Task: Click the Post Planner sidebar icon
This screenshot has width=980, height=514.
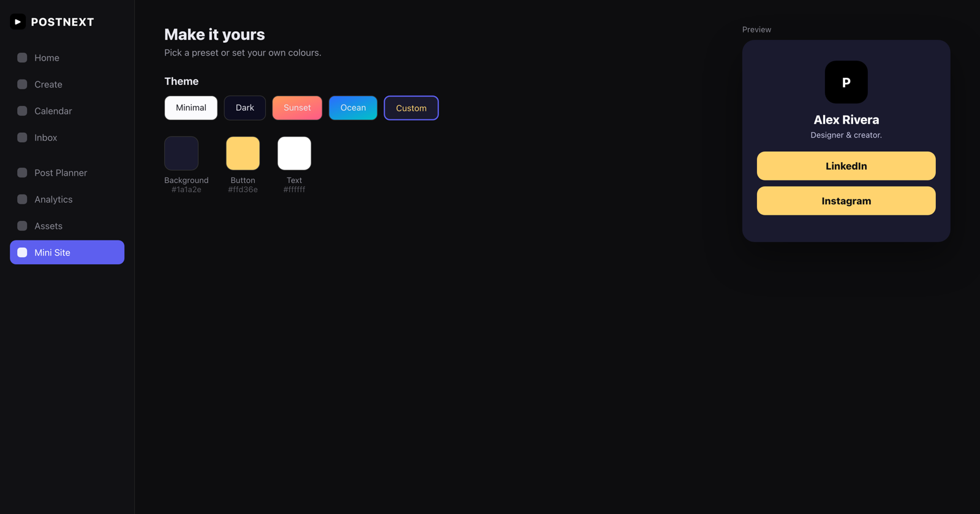Action: [x=22, y=173]
